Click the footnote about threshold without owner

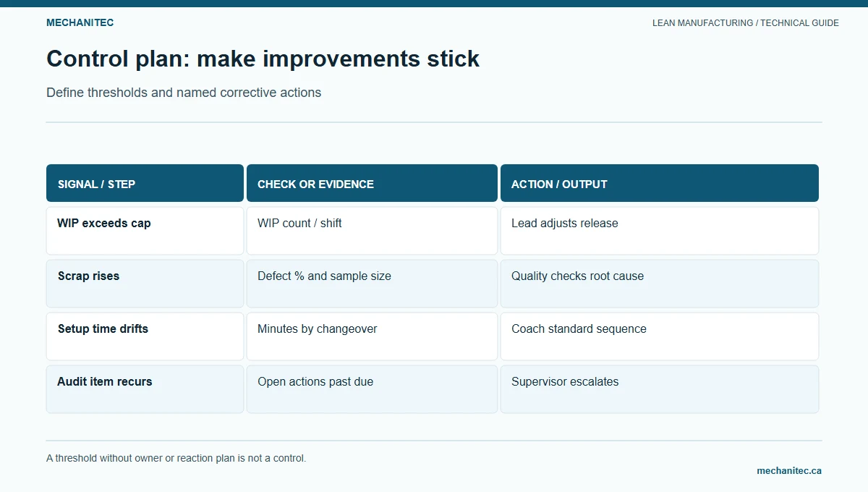[x=176, y=458]
